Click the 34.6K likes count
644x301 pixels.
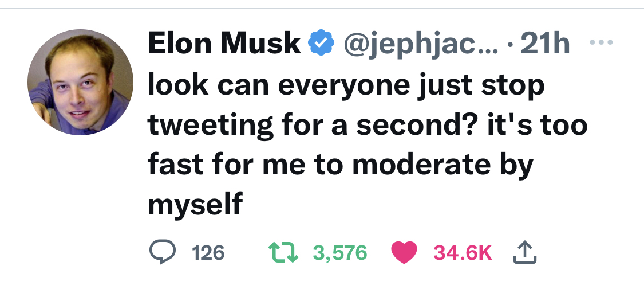click(x=463, y=253)
